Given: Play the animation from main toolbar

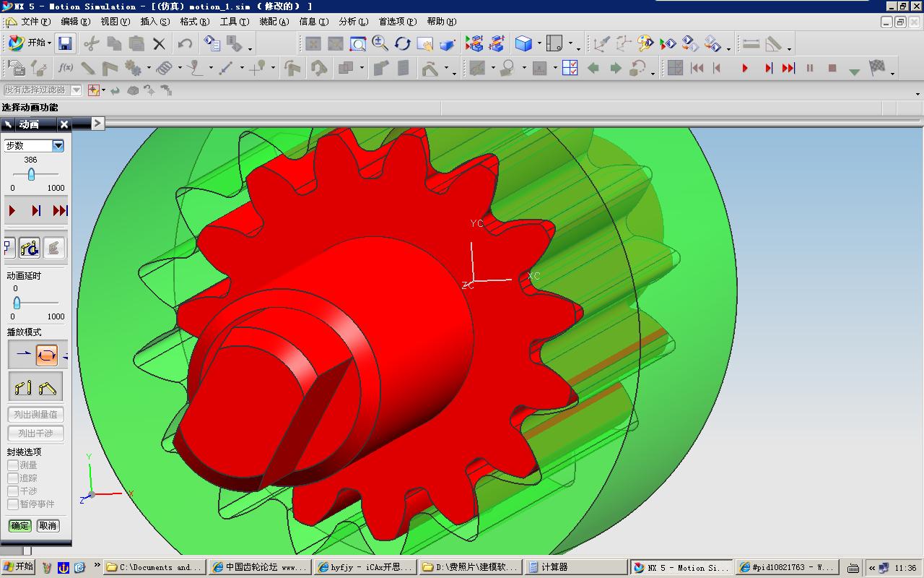Looking at the screenshot, I should coord(745,68).
